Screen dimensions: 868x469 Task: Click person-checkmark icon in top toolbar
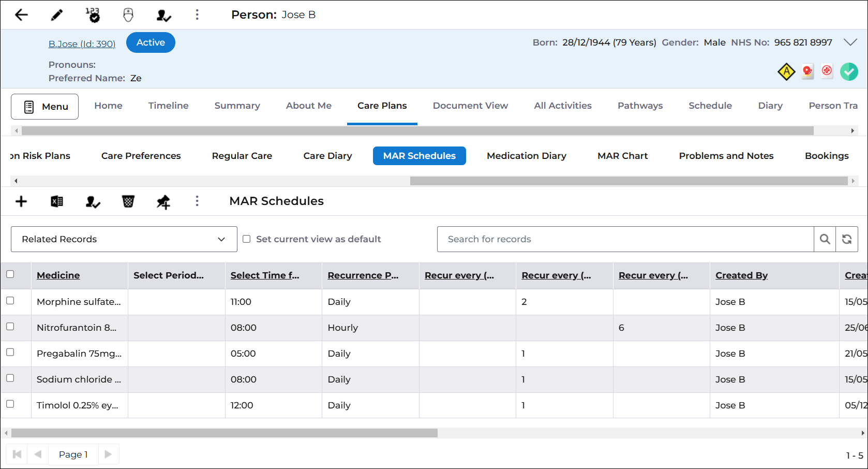163,16
